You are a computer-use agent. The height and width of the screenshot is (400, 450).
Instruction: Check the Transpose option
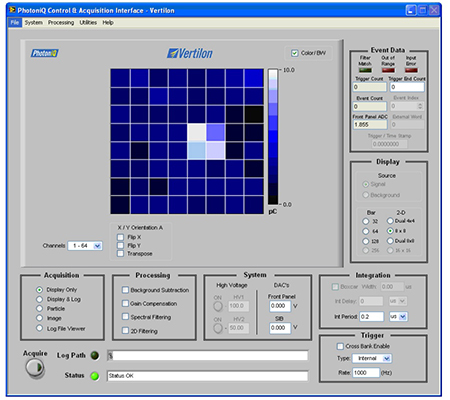click(x=120, y=254)
